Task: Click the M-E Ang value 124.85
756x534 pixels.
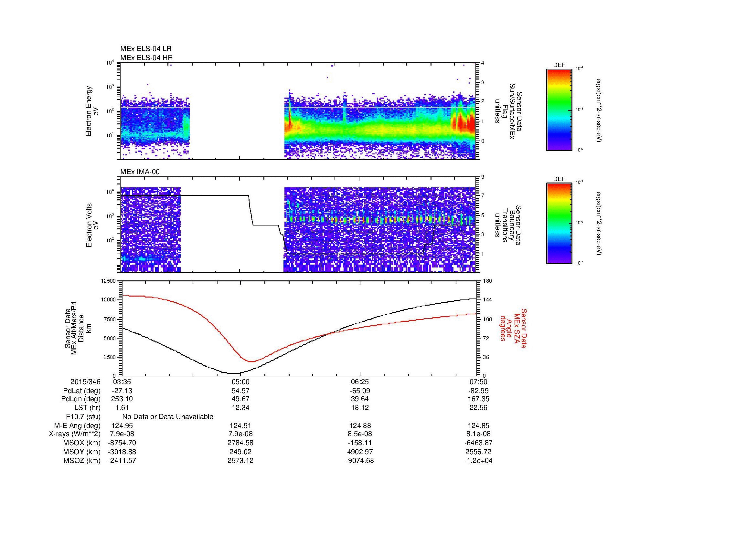Action: click(478, 426)
